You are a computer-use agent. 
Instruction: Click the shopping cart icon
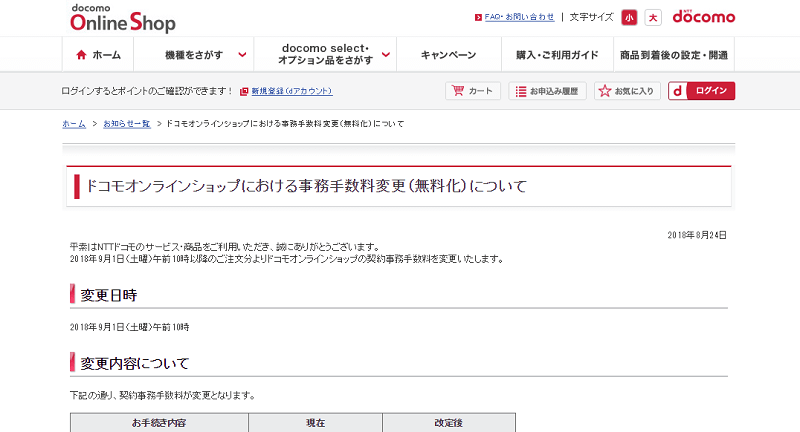[458, 91]
